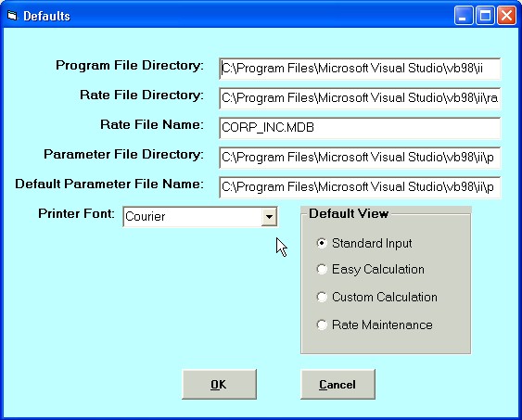Focus the Program File Directory text box

click(x=360, y=69)
